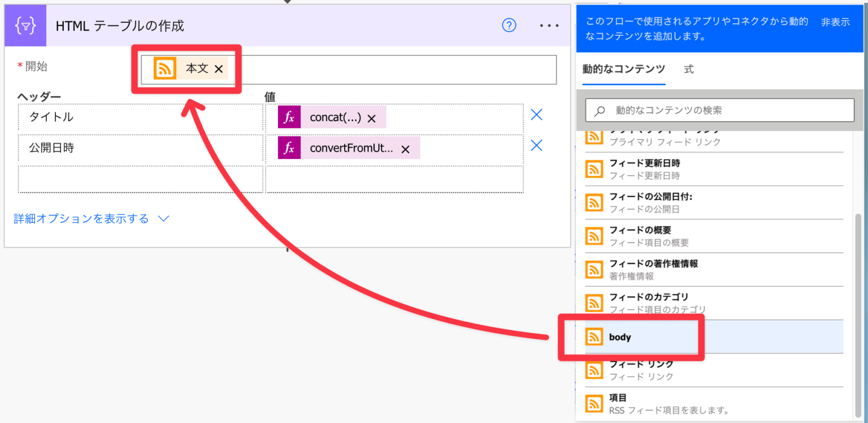Click the HTML テーブルの作成 action icon

(x=25, y=25)
